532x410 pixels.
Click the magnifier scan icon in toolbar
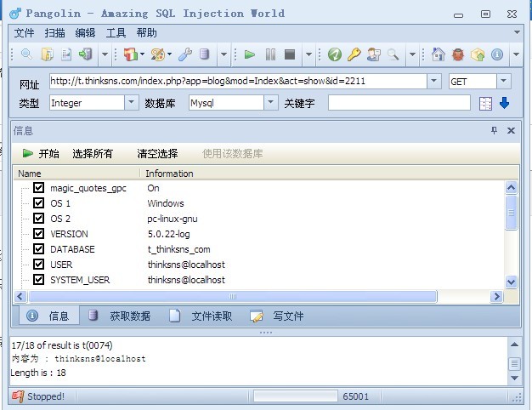click(x=26, y=54)
